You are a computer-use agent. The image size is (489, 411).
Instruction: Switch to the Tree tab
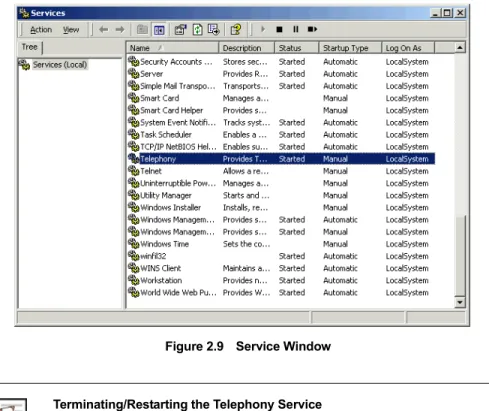coord(30,47)
